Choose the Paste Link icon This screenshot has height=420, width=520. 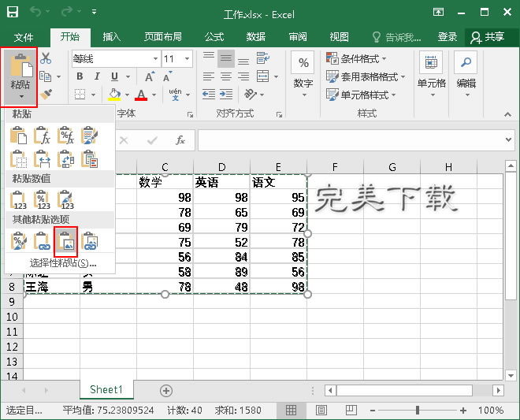click(x=43, y=240)
